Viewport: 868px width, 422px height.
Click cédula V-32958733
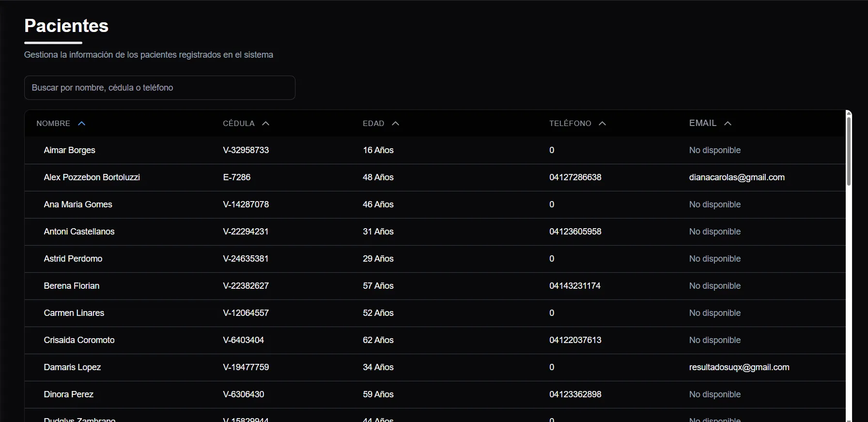point(246,150)
